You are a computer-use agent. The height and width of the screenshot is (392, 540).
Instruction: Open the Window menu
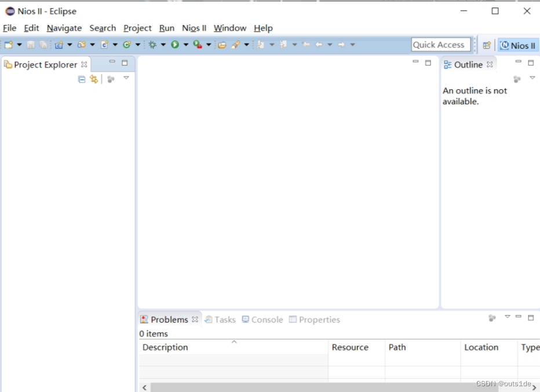click(230, 28)
